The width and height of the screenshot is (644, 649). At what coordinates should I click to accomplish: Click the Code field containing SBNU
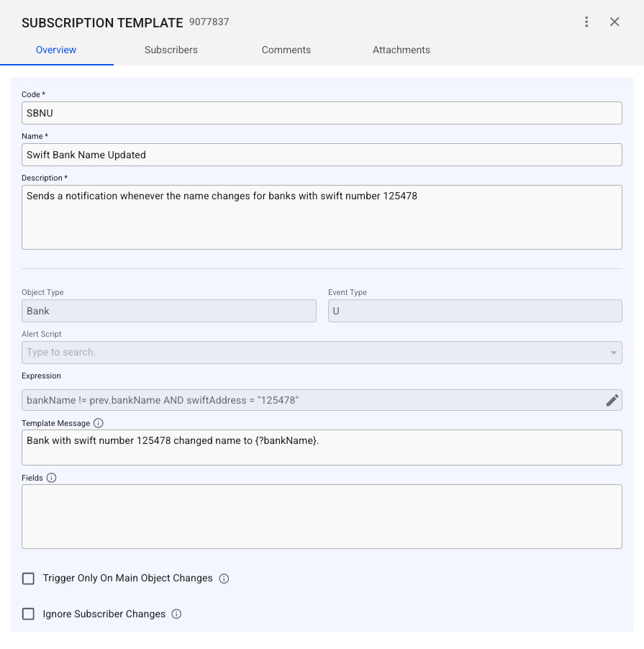322,113
